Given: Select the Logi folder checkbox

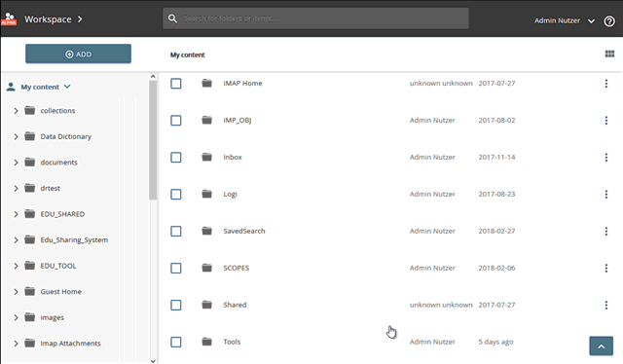Looking at the screenshot, I should point(176,195).
